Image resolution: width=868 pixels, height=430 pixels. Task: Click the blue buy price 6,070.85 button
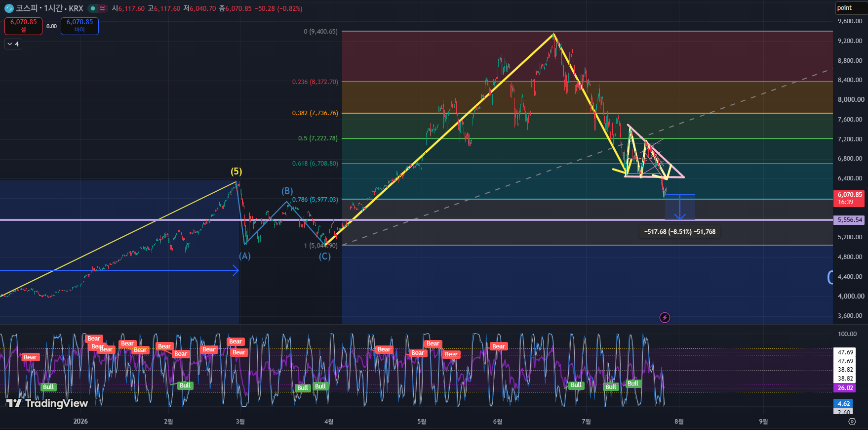(x=79, y=26)
